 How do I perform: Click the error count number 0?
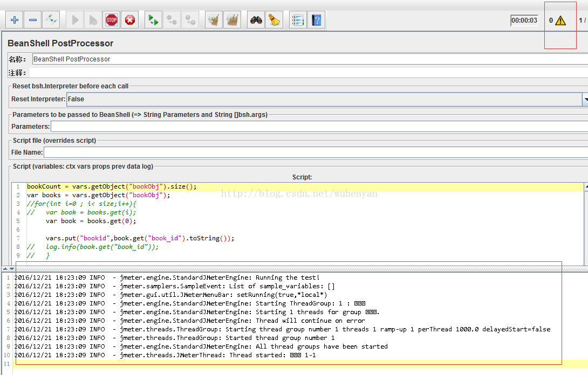[x=551, y=20]
